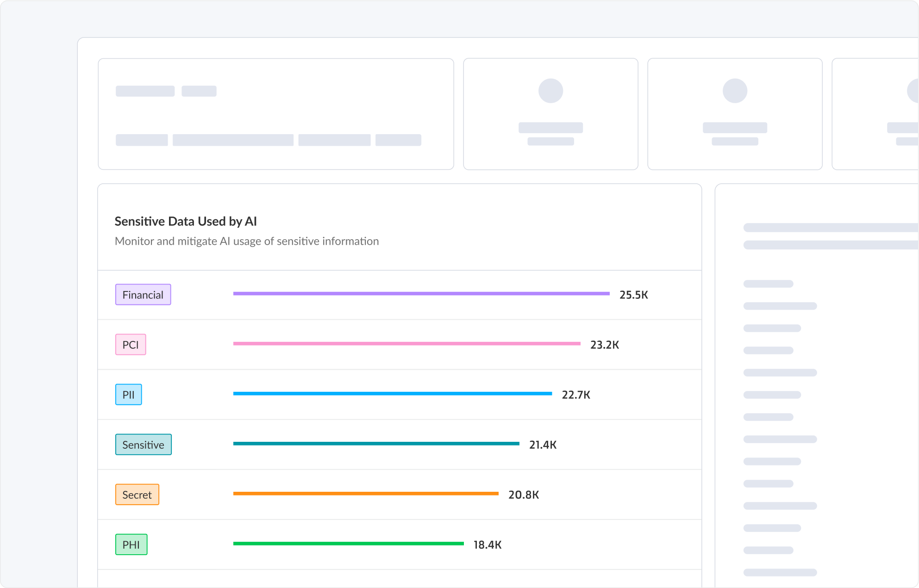919x588 pixels.
Task: Toggle the PHI data category chip
Action: pyautogui.click(x=131, y=545)
